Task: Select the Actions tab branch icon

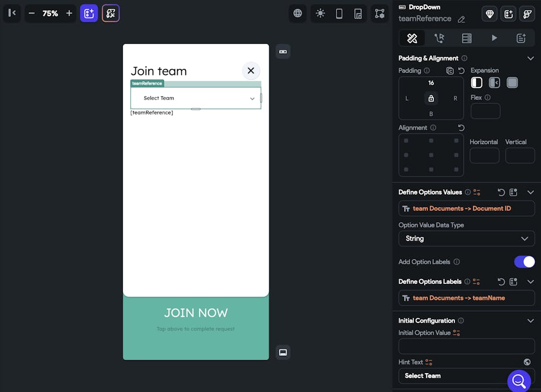Action: tap(439, 38)
